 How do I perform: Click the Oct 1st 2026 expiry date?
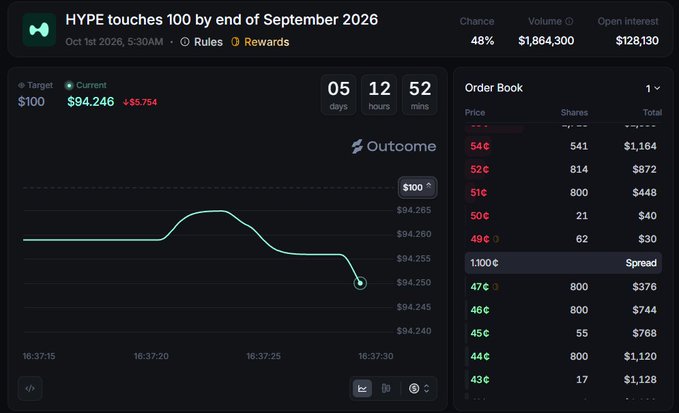(x=114, y=42)
